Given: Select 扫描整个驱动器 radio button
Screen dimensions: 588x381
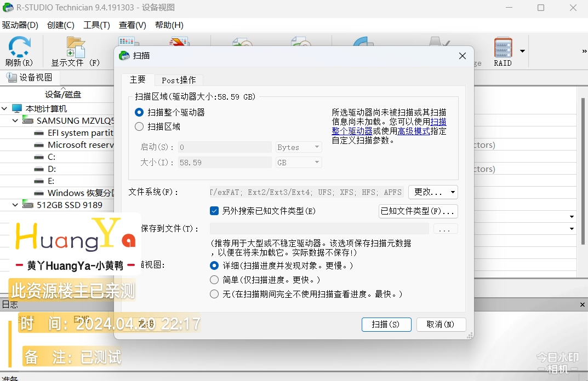Looking at the screenshot, I should click(139, 112).
